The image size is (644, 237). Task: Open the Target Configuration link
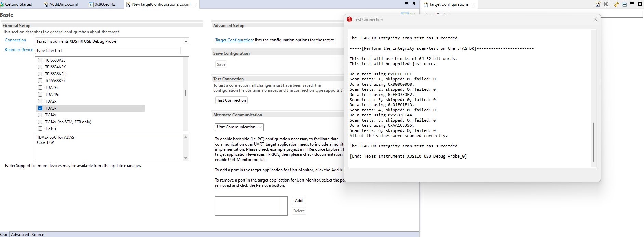pos(234,40)
